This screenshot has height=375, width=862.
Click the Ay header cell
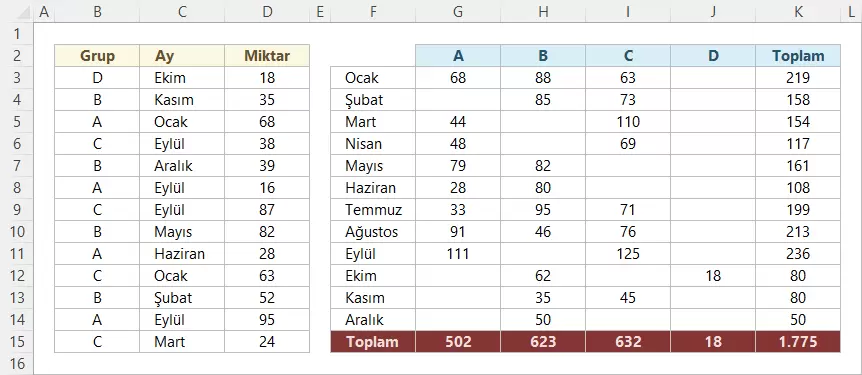tap(182, 56)
